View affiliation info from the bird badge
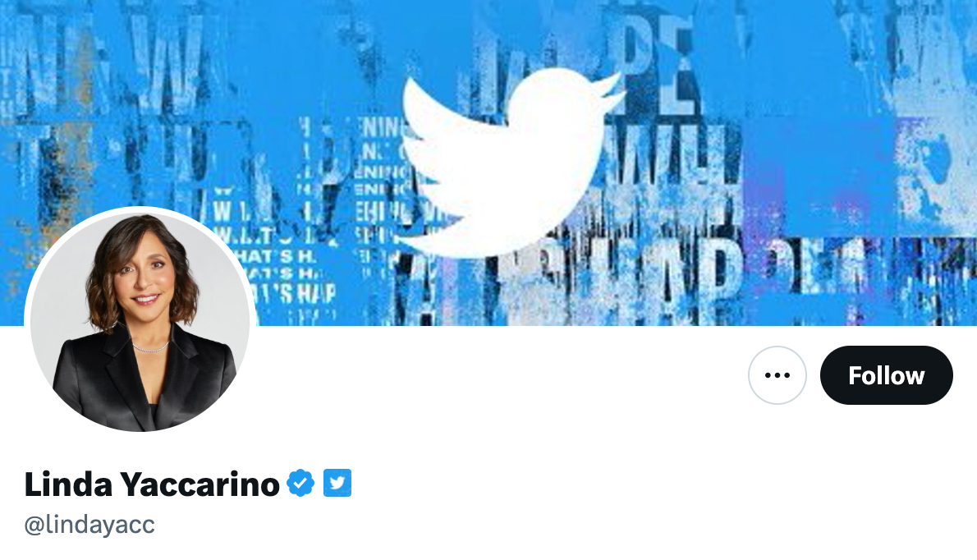The width and height of the screenshot is (977, 560). (337, 483)
